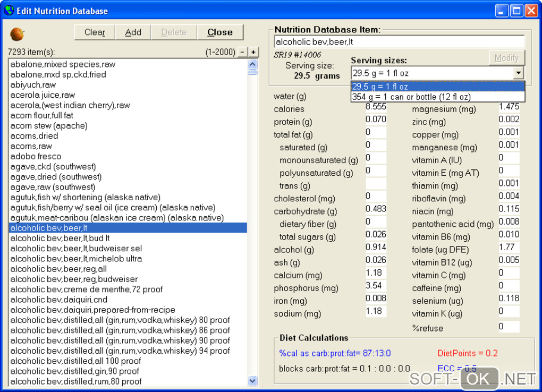Select alcoholic bev,distilled,all 100 proof
Screen dimensions: 542x392
(x=128, y=361)
